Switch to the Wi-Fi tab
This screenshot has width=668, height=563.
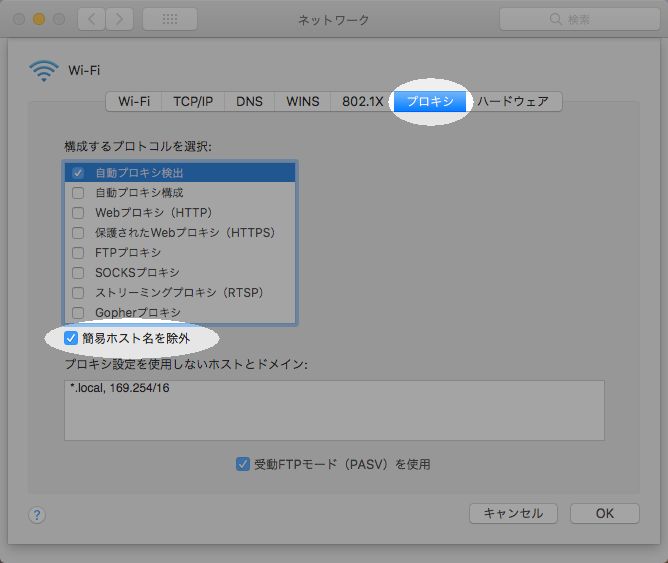tap(134, 101)
